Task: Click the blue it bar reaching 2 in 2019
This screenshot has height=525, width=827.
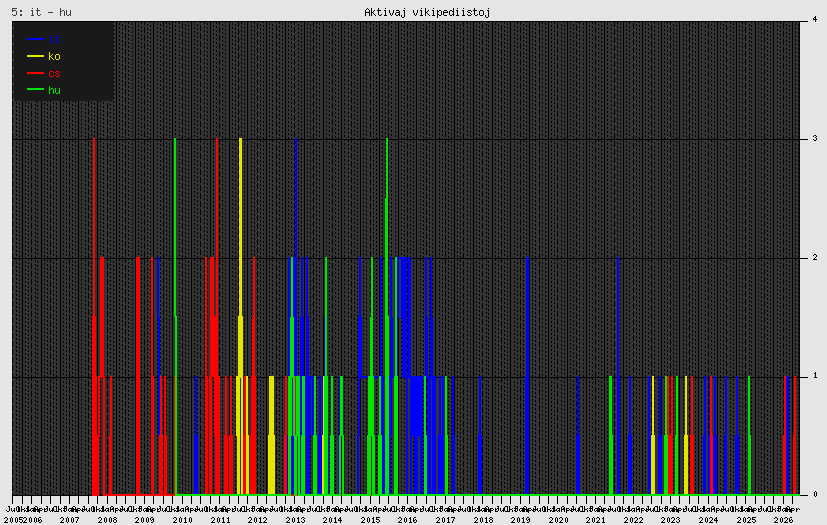Action: pyautogui.click(x=527, y=376)
